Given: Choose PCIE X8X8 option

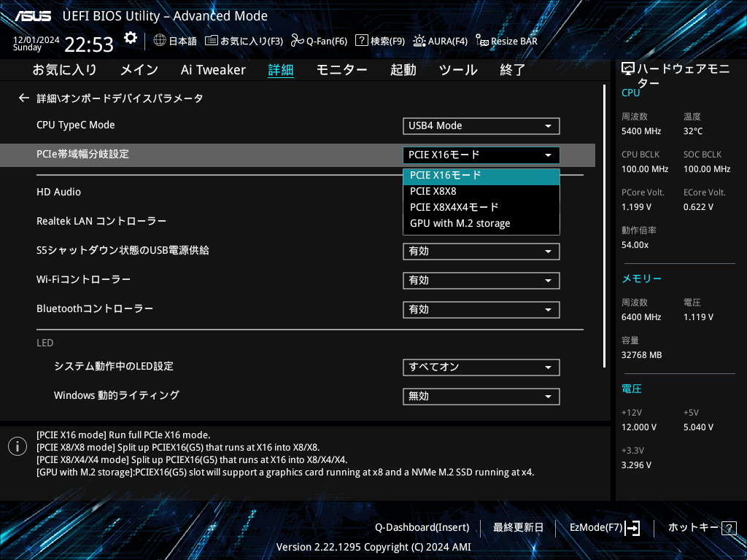Looking at the screenshot, I should click(x=481, y=192).
